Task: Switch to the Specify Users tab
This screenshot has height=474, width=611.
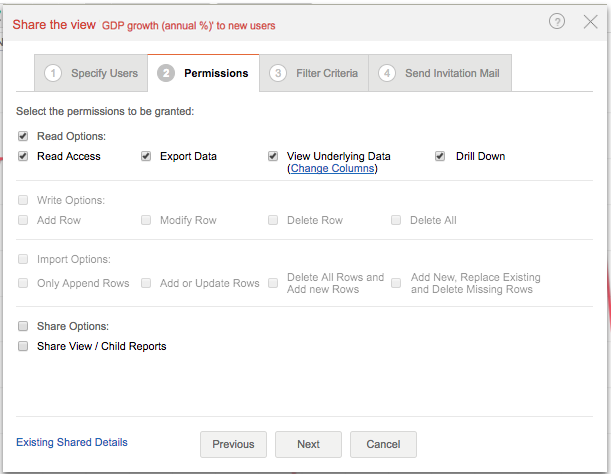Action: [x=91, y=73]
